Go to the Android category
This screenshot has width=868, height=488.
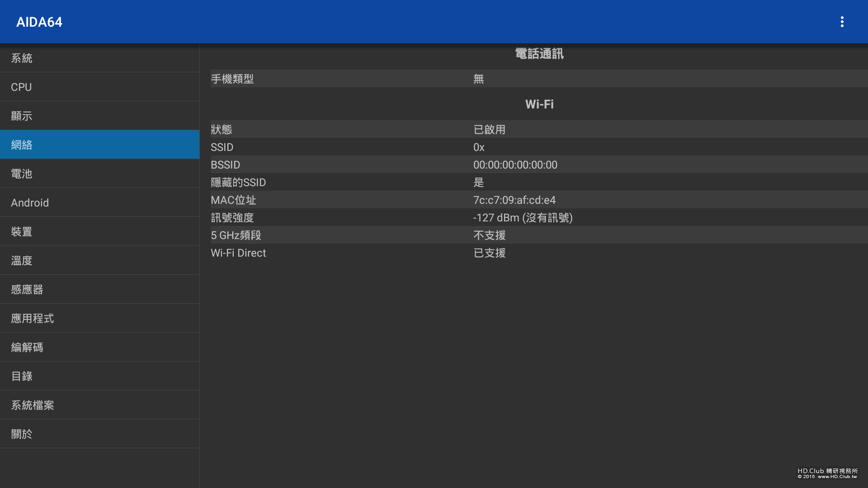click(99, 202)
